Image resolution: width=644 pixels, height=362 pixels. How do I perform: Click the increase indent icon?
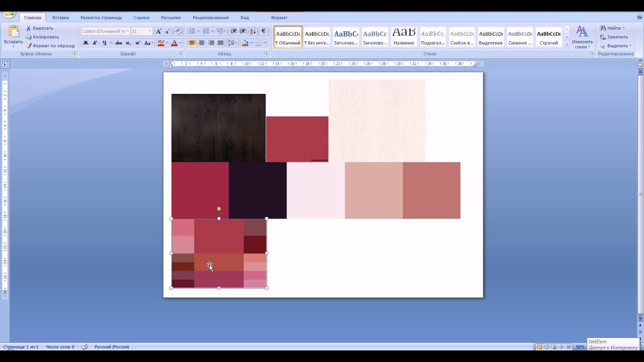[x=243, y=31]
